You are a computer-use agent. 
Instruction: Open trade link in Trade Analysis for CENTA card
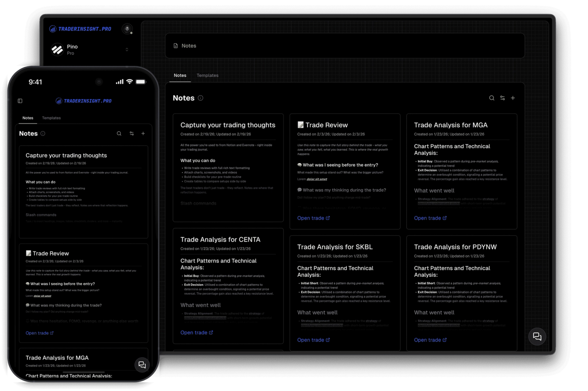click(197, 333)
